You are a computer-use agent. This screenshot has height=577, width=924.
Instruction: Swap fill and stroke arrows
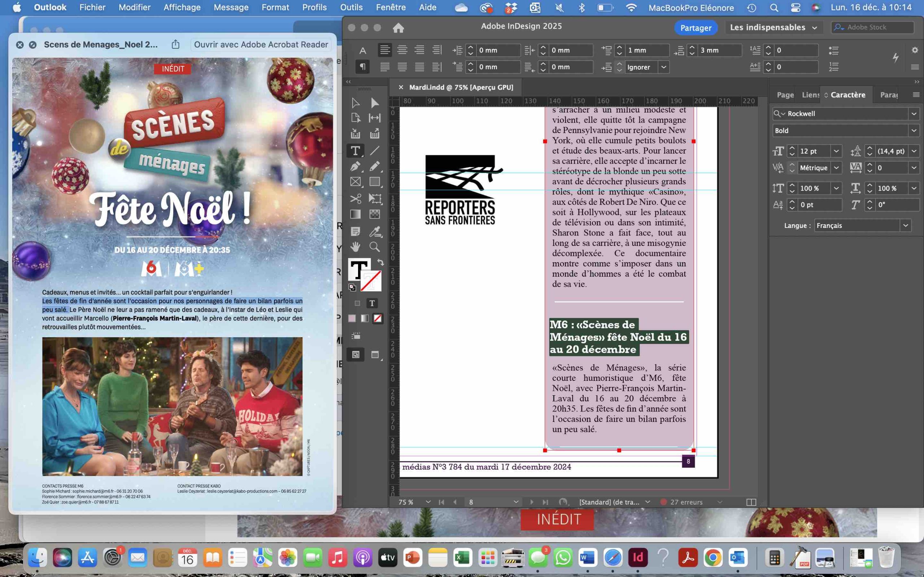coord(380,262)
